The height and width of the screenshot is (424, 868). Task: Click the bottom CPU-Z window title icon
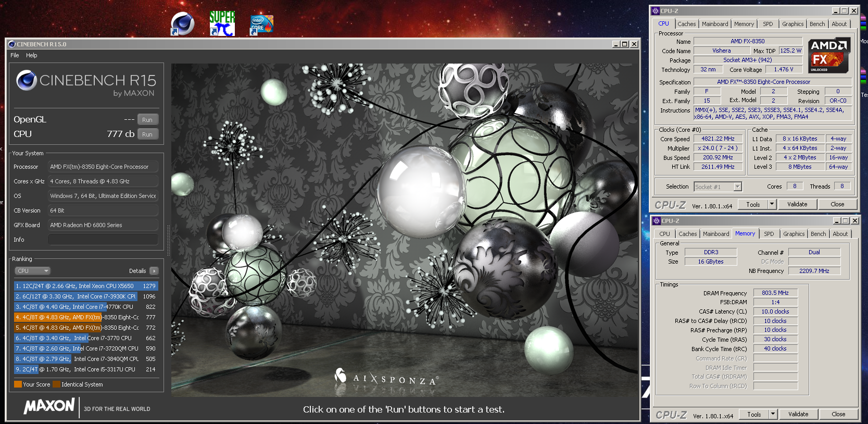[657, 221]
